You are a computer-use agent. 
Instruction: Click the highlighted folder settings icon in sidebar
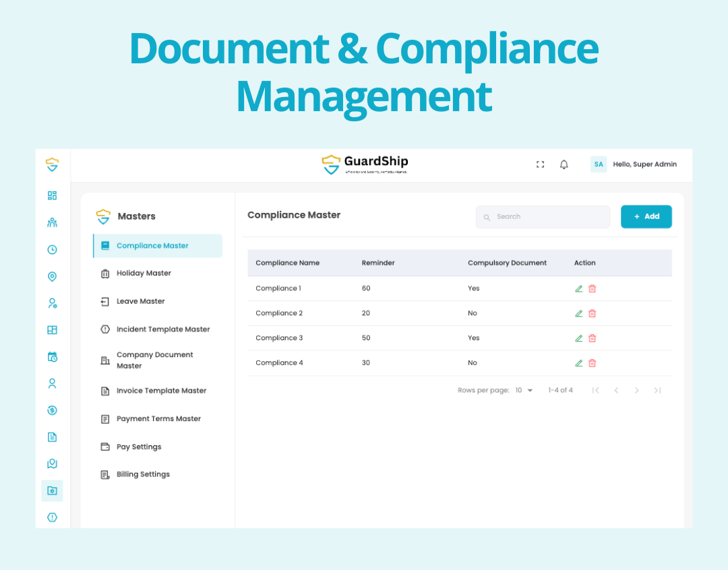52,490
